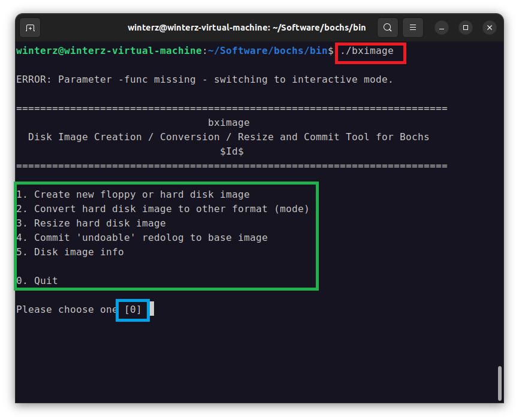
Task: Select option '3. Resize hard disk image'
Action: (93, 223)
